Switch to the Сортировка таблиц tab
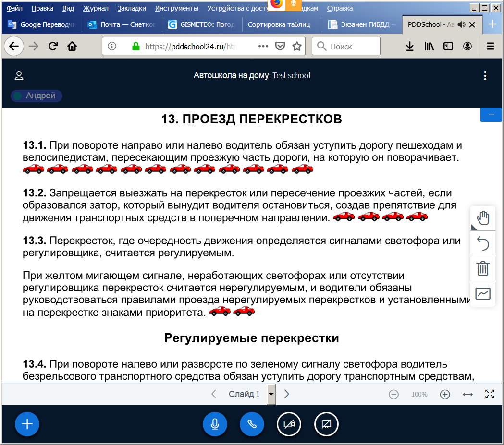504x445 pixels. pos(282,25)
